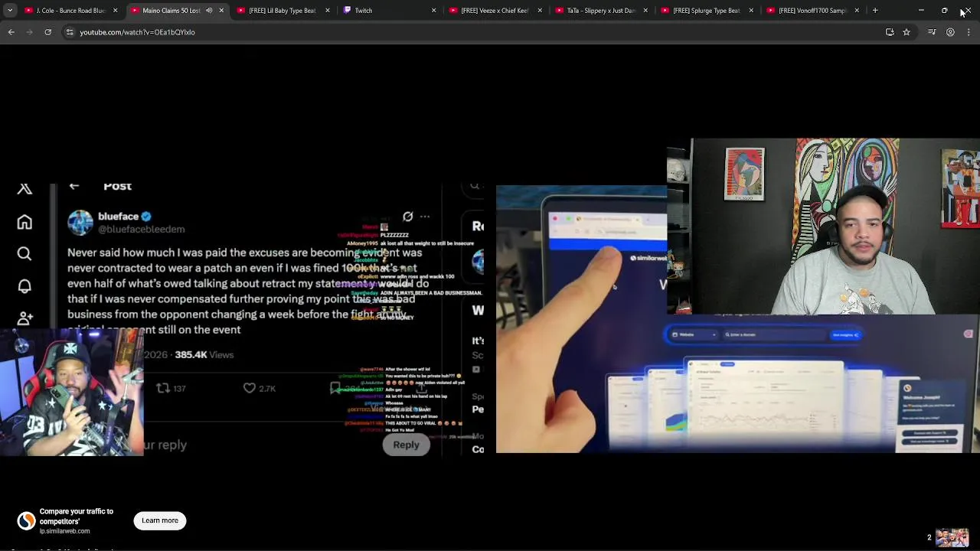The width and height of the screenshot is (980, 551).
Task: Open a new browser tab
Action: (x=875, y=11)
